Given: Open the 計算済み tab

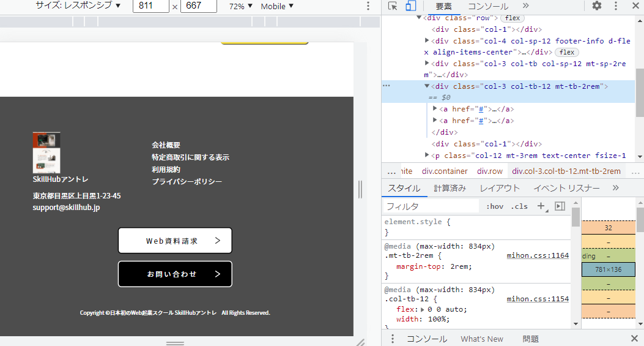Looking at the screenshot, I should click(x=450, y=188).
